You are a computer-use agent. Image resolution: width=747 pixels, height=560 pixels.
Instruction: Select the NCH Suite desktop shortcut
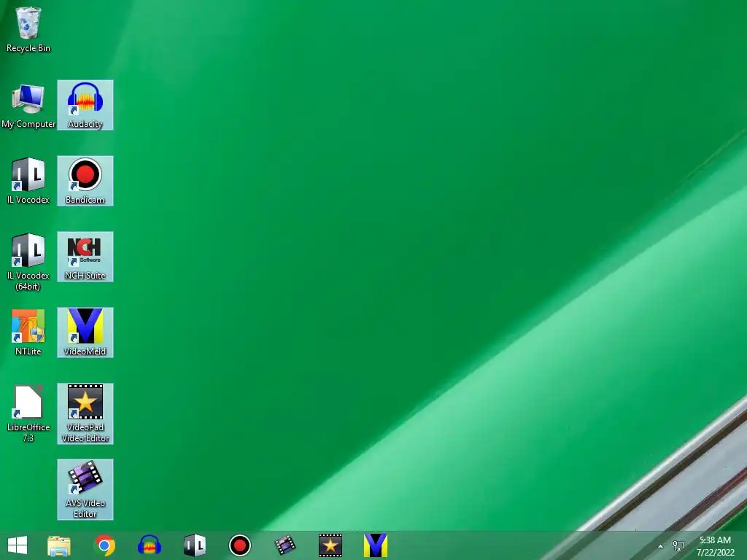(85, 257)
